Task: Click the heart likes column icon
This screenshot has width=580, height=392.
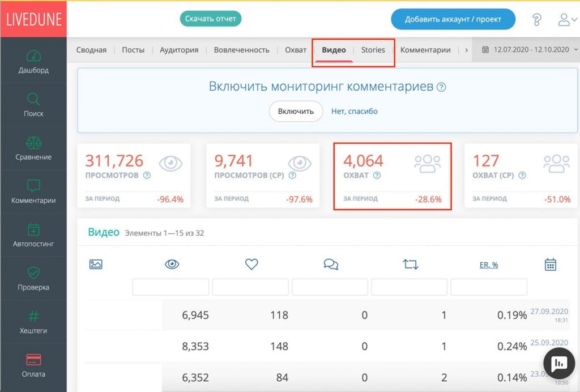Action: pos(251,264)
